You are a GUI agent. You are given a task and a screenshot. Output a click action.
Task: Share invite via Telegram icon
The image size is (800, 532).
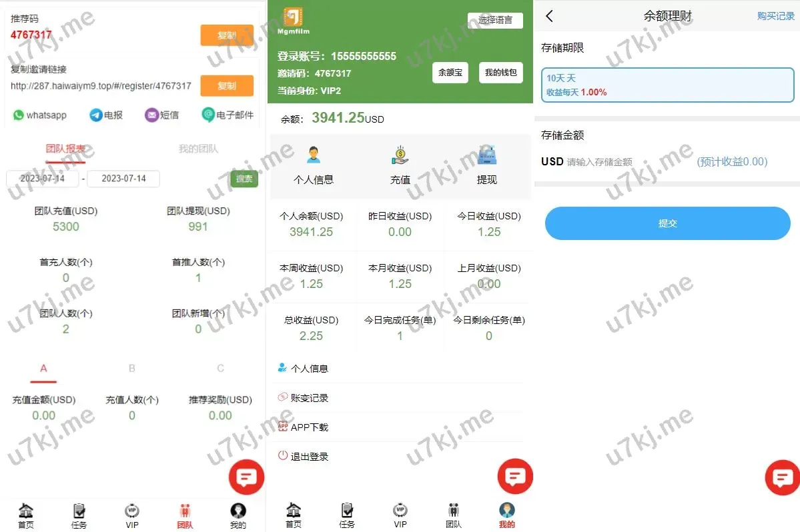click(x=96, y=115)
